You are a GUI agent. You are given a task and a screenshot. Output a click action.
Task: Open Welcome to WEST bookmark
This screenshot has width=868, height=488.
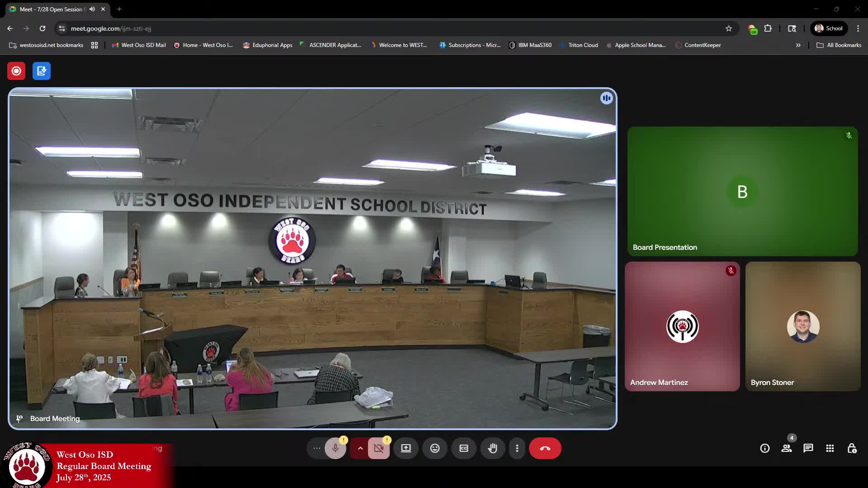[399, 45]
